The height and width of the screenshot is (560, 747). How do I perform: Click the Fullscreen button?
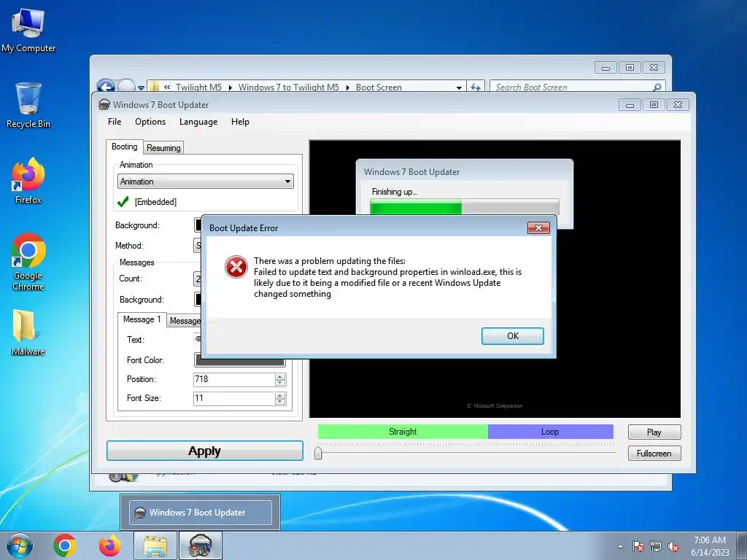(x=654, y=454)
